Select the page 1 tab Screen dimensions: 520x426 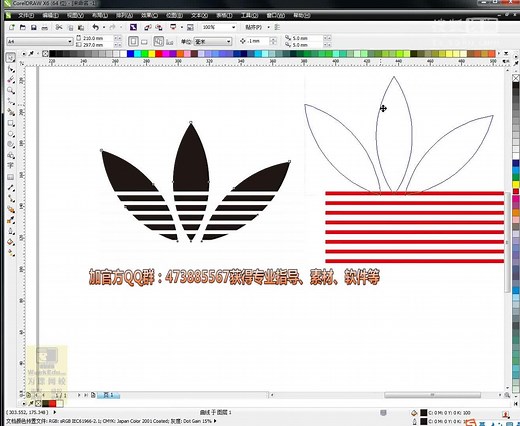point(109,395)
